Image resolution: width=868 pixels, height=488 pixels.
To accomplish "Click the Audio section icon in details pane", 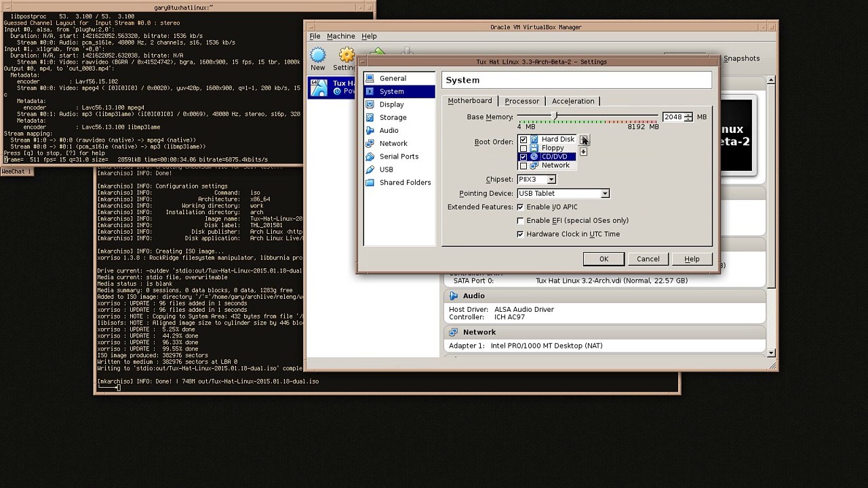I will tap(453, 296).
